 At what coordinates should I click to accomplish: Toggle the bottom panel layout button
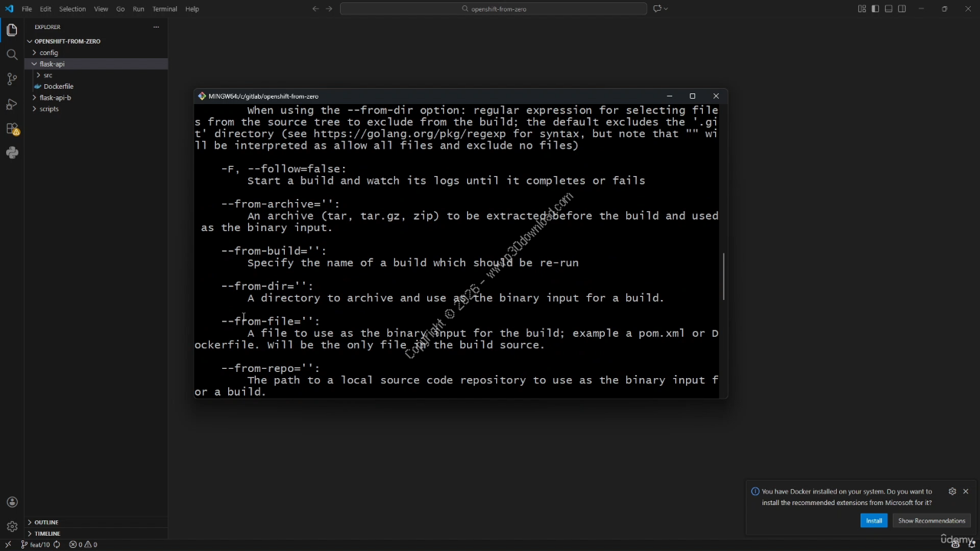click(888, 9)
